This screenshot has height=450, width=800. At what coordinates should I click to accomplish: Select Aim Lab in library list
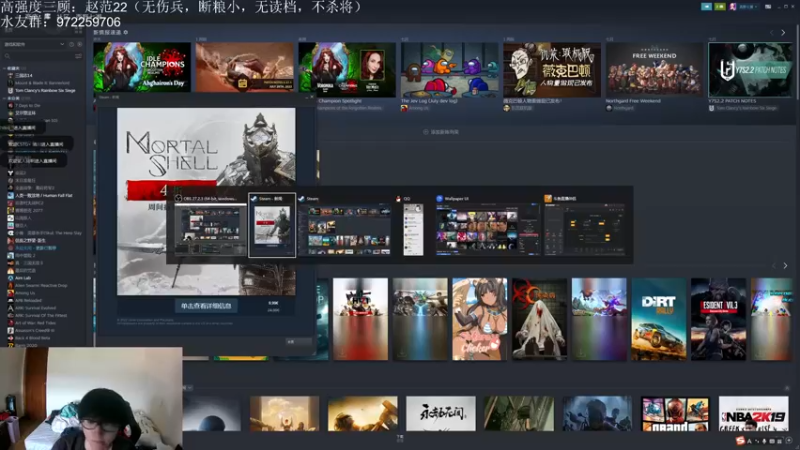[19, 278]
